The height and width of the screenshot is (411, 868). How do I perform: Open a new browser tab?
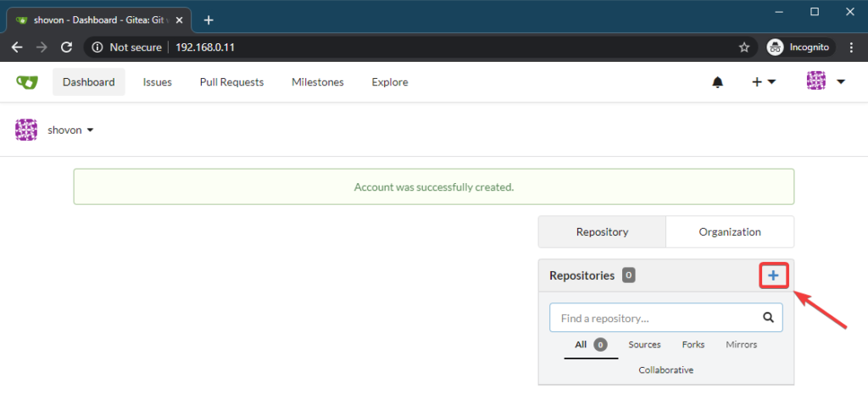209,19
